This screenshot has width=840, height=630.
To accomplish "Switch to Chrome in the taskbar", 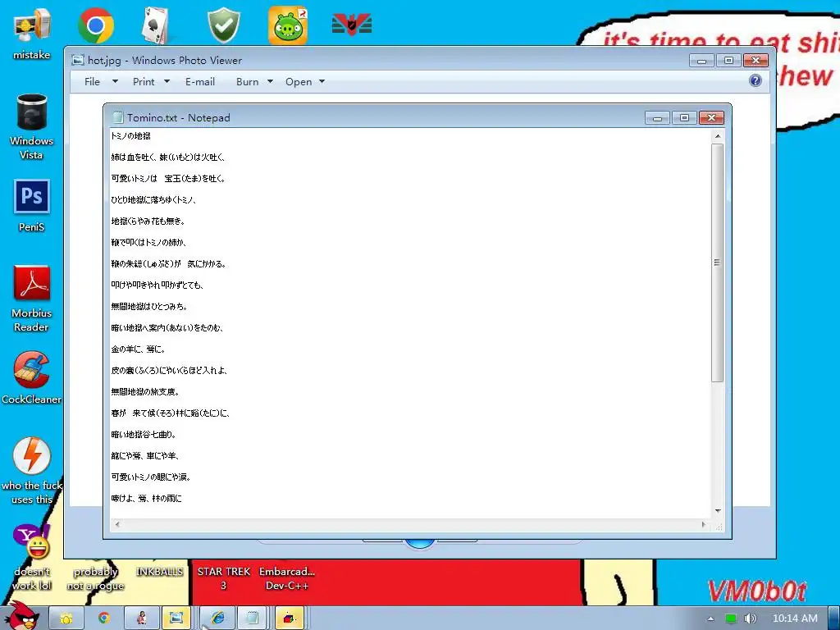I will (104, 619).
